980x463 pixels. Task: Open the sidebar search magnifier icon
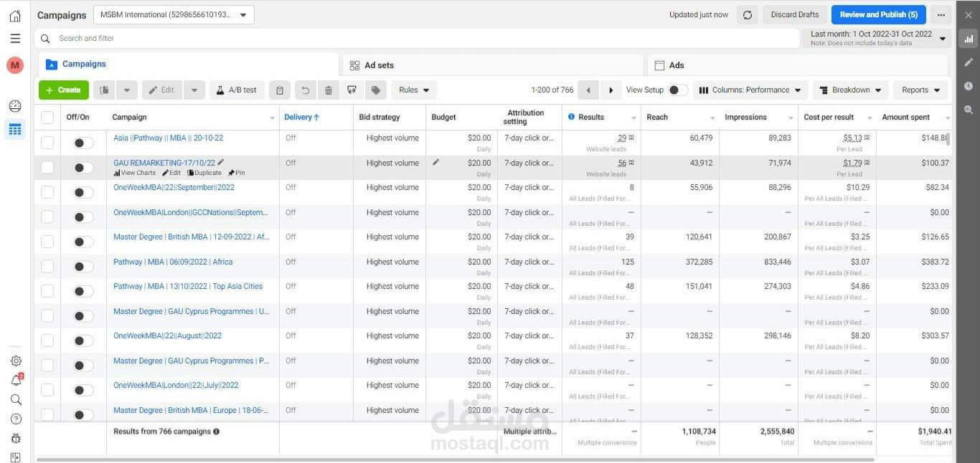[16, 400]
